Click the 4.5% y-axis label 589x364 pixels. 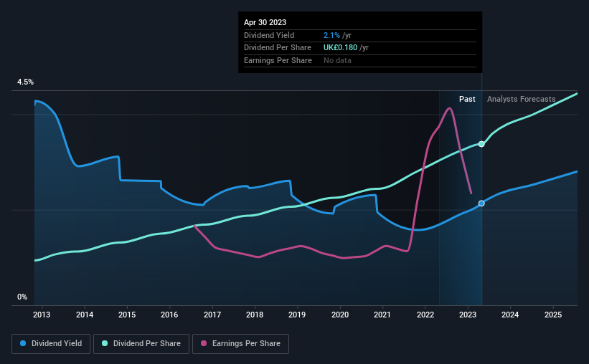(x=25, y=82)
